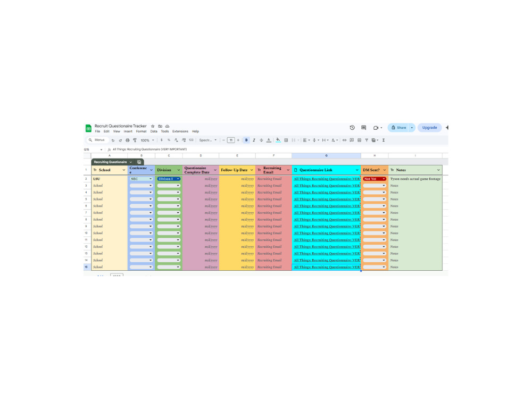
Task: Open the Questionnaire Link column dropdown
Action: pos(357,170)
